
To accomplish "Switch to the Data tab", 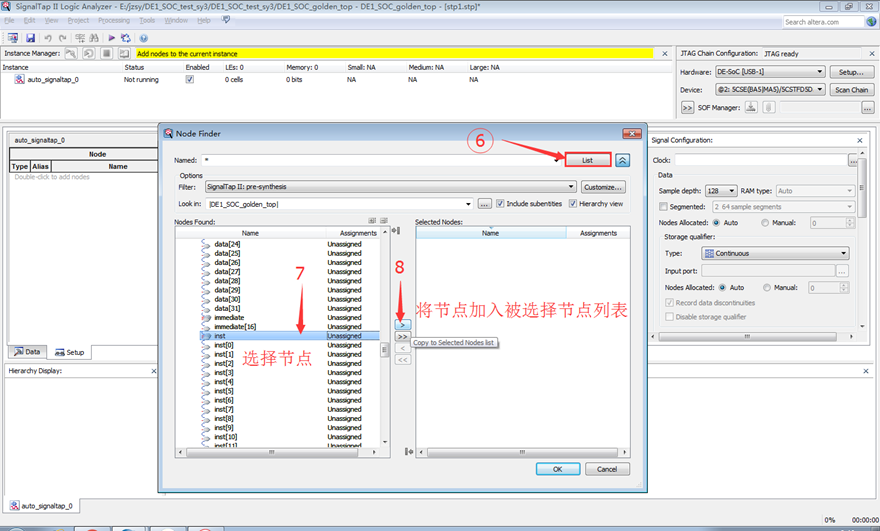I will [x=28, y=352].
